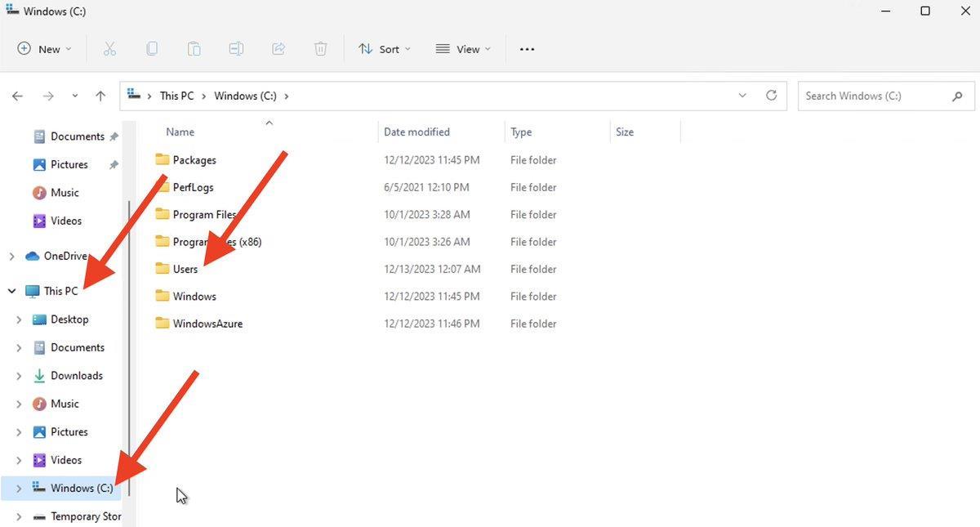The width and height of the screenshot is (980, 527).
Task: Click the Search Windows (C:) box
Action: pyautogui.click(x=875, y=96)
